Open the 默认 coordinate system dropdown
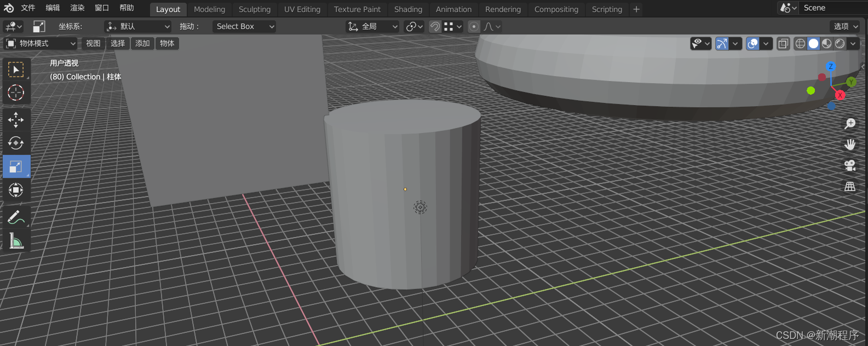The height and width of the screenshot is (346, 868). click(x=138, y=26)
